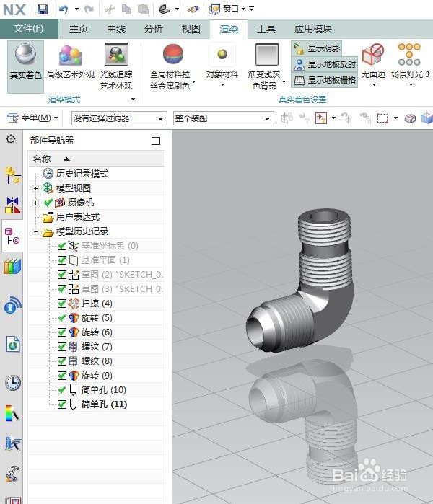Select 高级艺术外观 rendering mode
The image size is (433, 504).
[71, 62]
